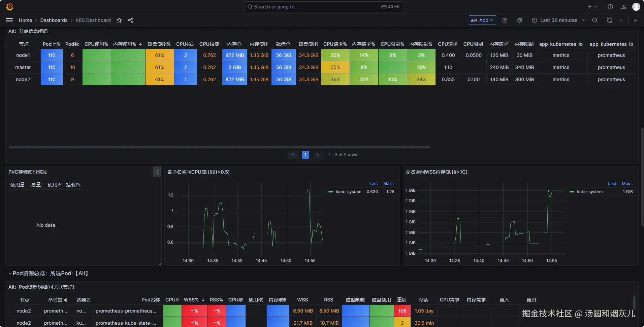This screenshot has height=327, width=644.
Task: Collapse the top navigation with chevron
Action: tap(636, 20)
